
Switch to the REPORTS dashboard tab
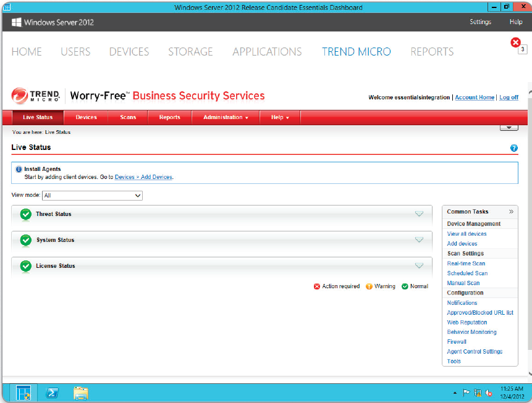[x=432, y=51]
